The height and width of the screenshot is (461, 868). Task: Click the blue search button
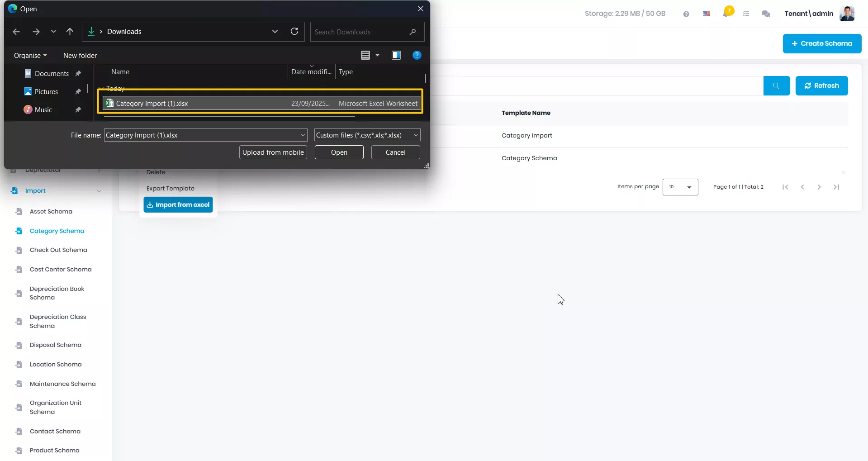(777, 86)
